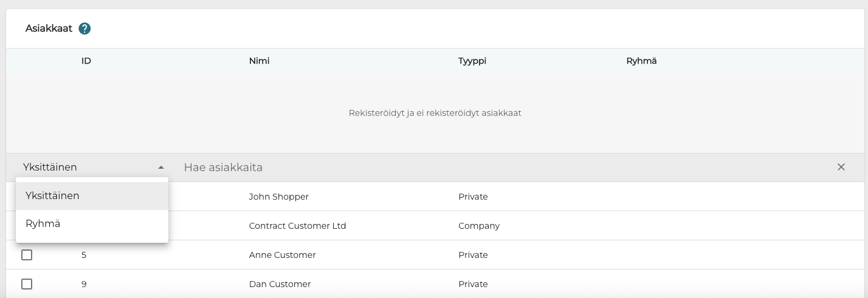Image resolution: width=868 pixels, height=298 pixels.
Task: Collapse the Yksittäinen dropdown arrow
Action: point(160,168)
